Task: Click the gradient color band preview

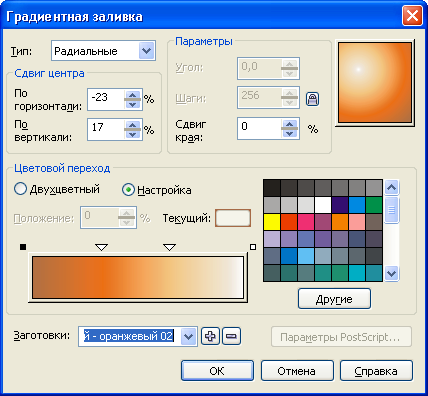Action: pos(138,277)
